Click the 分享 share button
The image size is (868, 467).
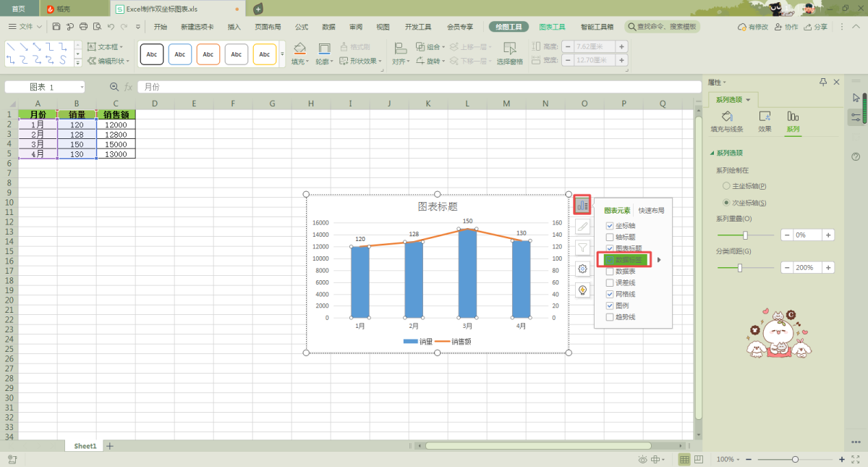click(816, 27)
